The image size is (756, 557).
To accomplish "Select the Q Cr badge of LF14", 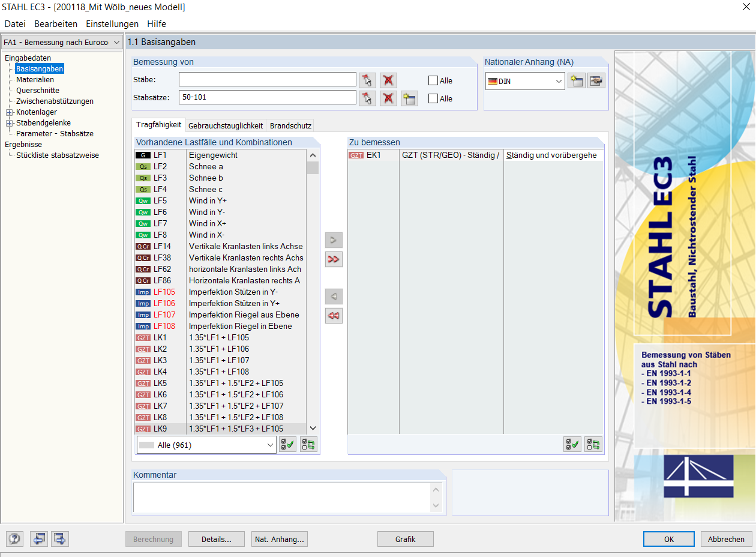I will [143, 247].
